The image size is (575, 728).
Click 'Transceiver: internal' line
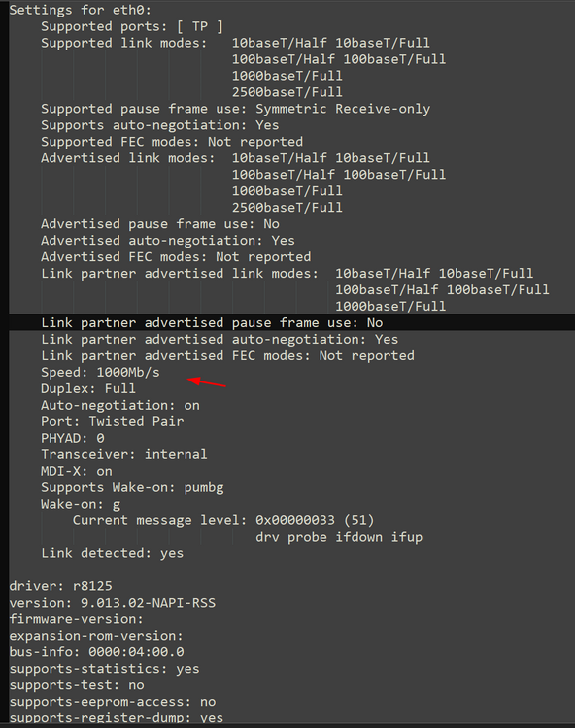[x=124, y=454]
